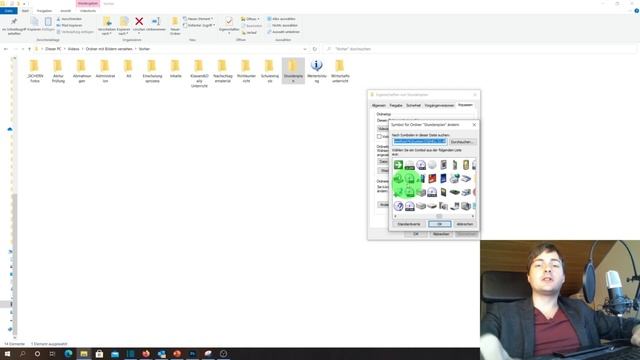The image size is (640, 360).
Task: Click Videos in the address breadcrumb
Action: pyautogui.click(x=73, y=49)
